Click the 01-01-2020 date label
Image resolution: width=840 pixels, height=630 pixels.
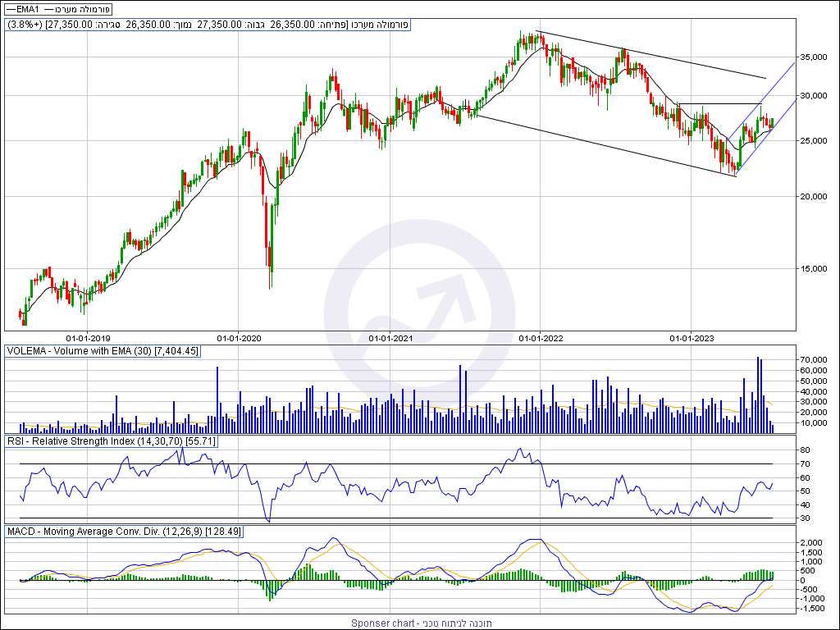click(x=239, y=338)
